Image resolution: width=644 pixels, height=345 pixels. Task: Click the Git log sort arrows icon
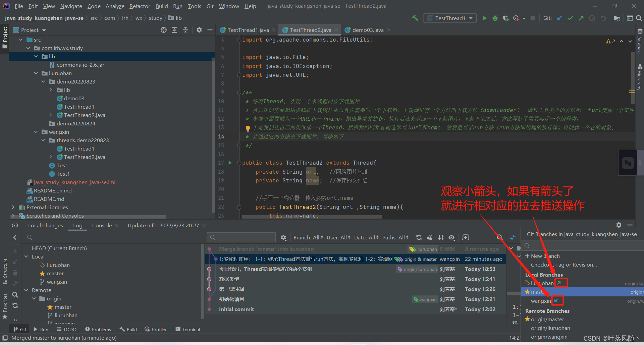[x=441, y=237]
